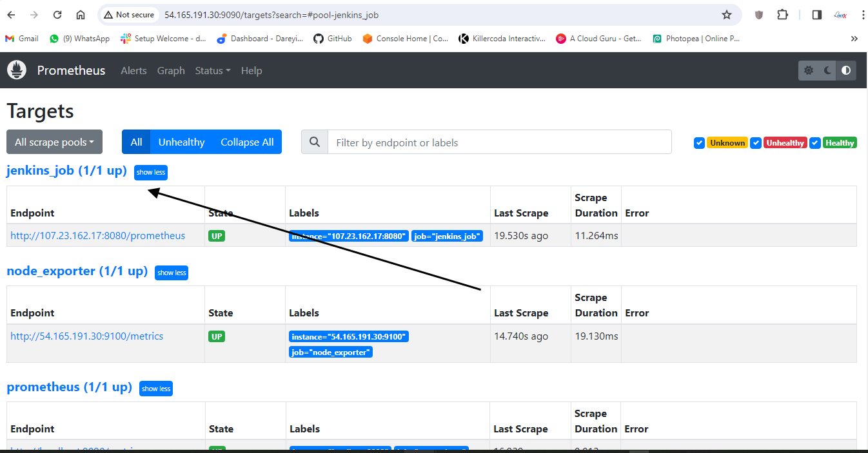Show only Unhealthy targets
868x453 pixels.
(x=181, y=142)
